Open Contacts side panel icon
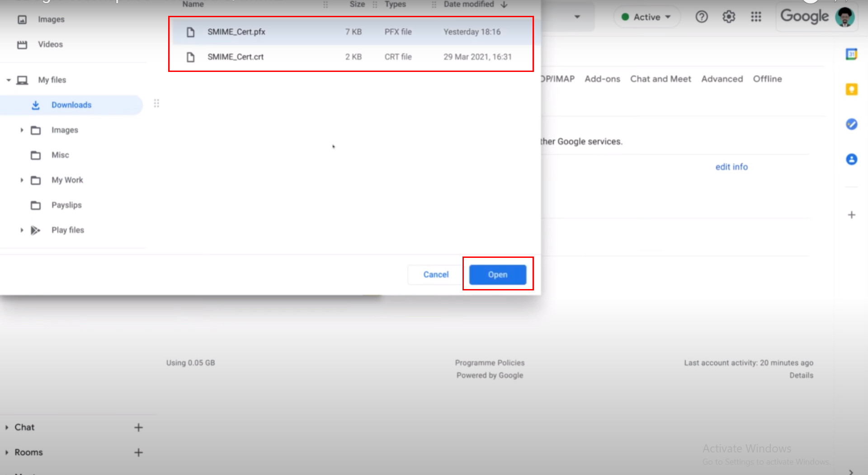Viewport: 868px width, 475px height. pyautogui.click(x=851, y=159)
